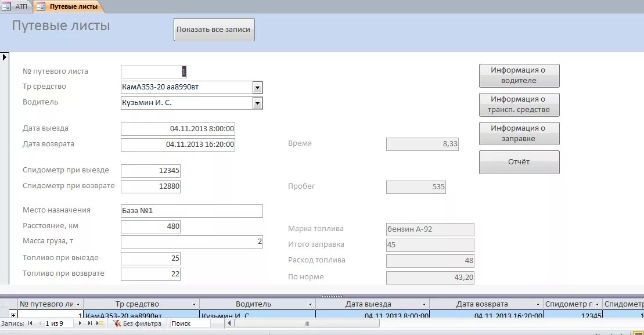Image resolution: width=644 pixels, height=335 pixels.
Task: Open 'Информация о водителе' button
Action: coord(519,75)
